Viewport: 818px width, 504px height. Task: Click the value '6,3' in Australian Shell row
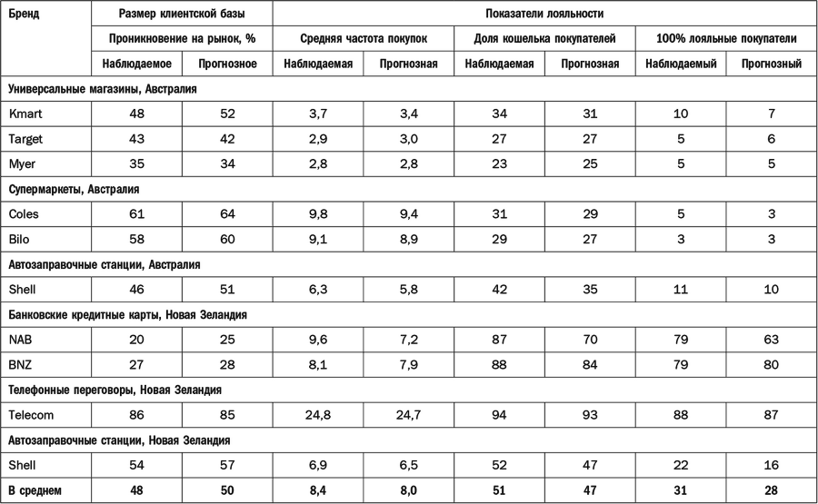click(318, 290)
